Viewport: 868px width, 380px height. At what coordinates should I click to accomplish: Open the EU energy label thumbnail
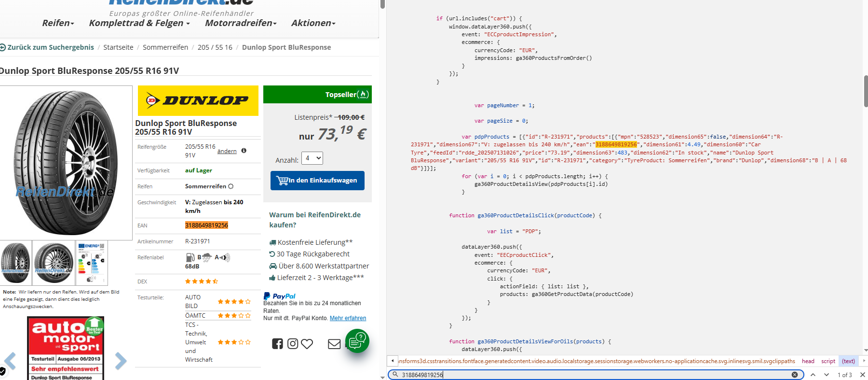coord(92,263)
